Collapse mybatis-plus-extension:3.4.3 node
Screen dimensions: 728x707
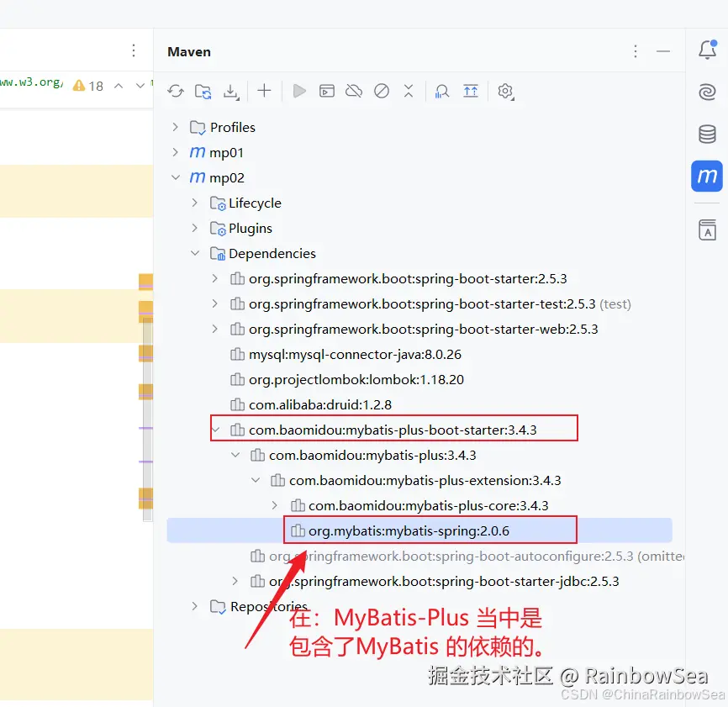256,480
